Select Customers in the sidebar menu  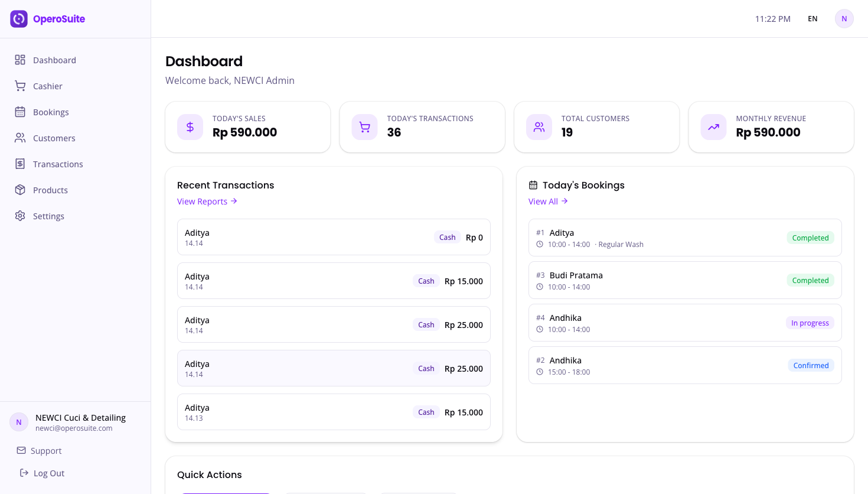click(54, 138)
